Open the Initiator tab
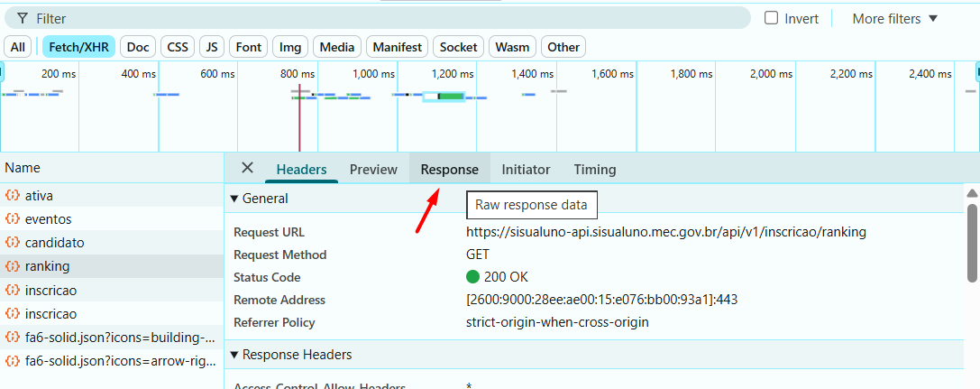This screenshot has height=389, width=980. [x=526, y=170]
